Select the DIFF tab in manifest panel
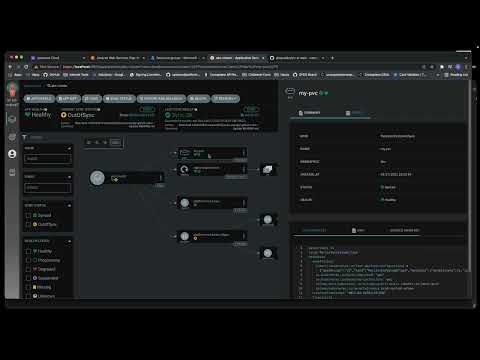Screen dimensions: 480x360 (358, 230)
